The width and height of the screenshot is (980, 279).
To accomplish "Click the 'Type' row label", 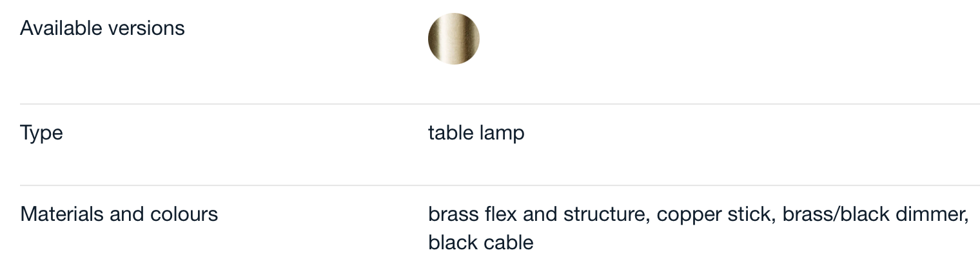I will click(41, 134).
